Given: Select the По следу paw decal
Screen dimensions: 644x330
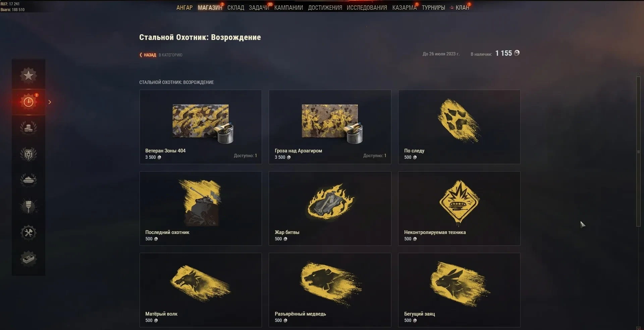Looking at the screenshot, I should tap(459, 127).
